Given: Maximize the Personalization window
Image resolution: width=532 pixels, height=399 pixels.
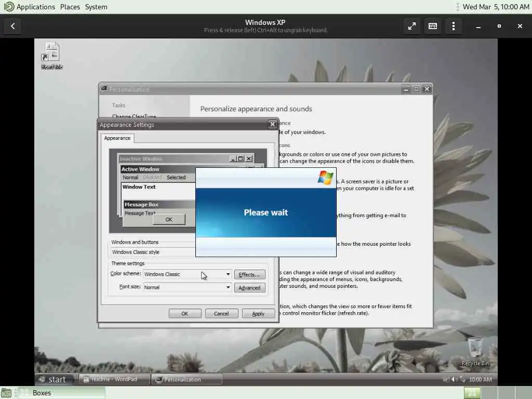Looking at the screenshot, I should click(x=416, y=89).
